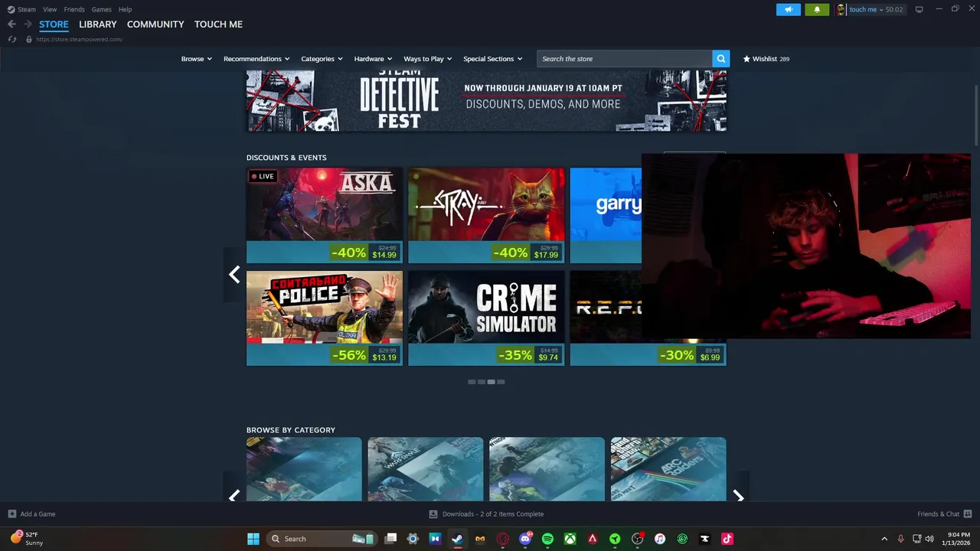Expand the Categories dropdown
The image size is (980, 551).
322,59
